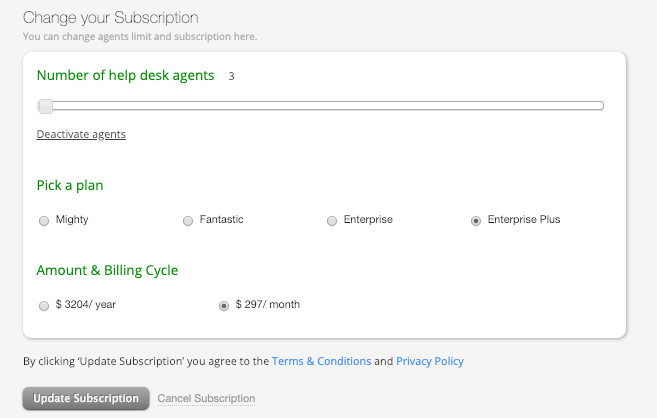Click the 'Enterprise Plus' label text
This screenshot has width=657, height=418.
[523, 220]
